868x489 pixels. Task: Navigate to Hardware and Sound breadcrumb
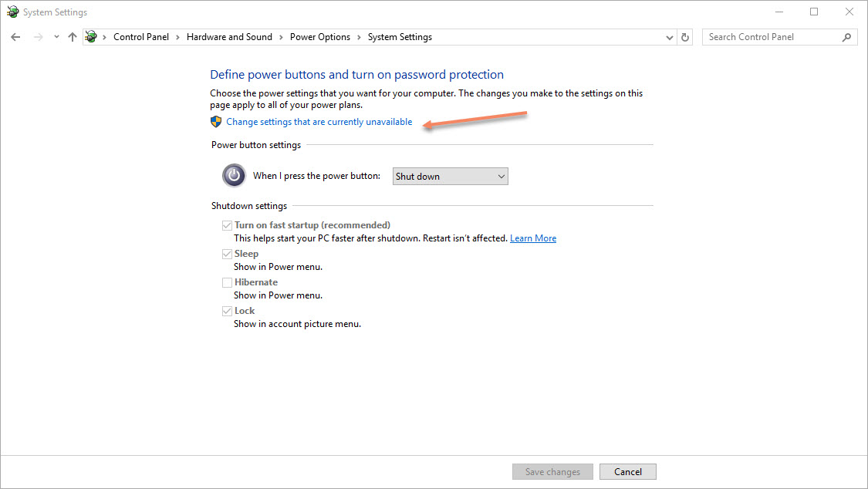tap(229, 36)
